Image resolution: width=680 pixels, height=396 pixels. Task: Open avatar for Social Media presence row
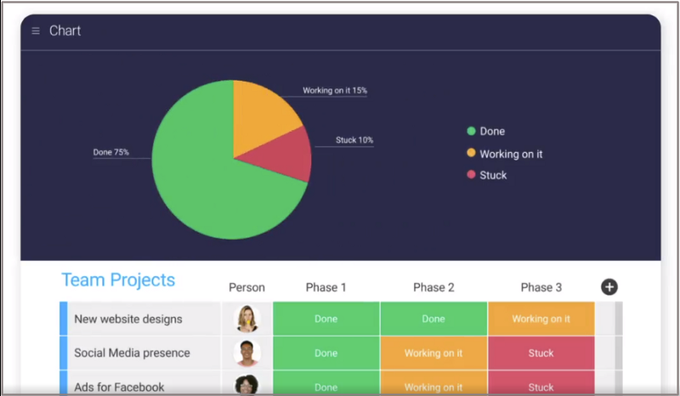pos(247,353)
